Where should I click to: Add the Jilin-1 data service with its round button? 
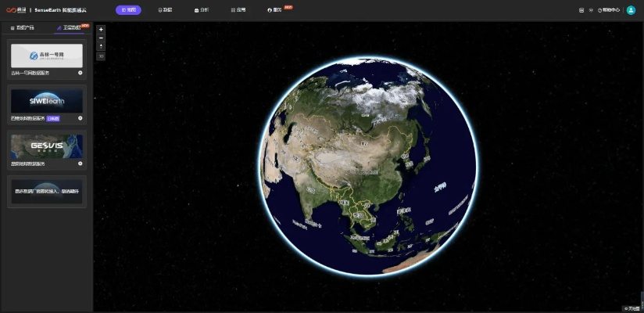[x=80, y=73]
